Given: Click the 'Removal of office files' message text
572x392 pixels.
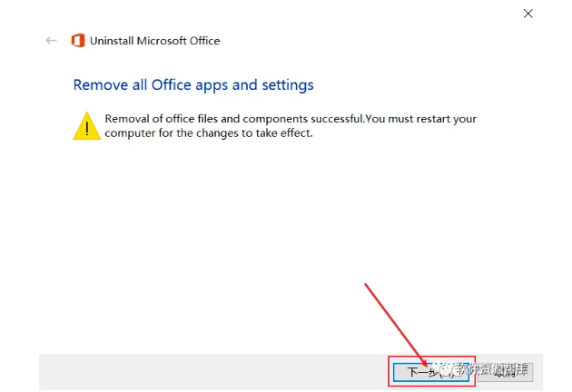Looking at the screenshot, I should pos(291,126).
